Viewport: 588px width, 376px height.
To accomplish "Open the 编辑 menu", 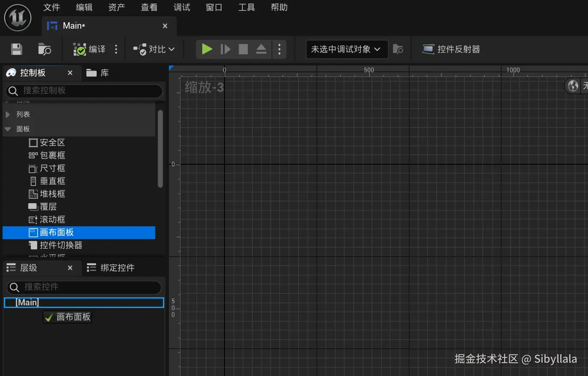I will (x=84, y=7).
